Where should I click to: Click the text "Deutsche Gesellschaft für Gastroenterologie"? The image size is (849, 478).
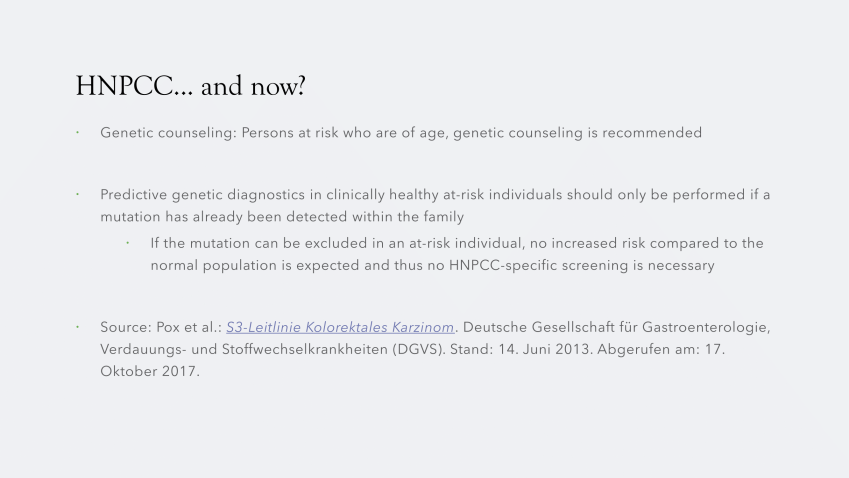click(x=616, y=327)
